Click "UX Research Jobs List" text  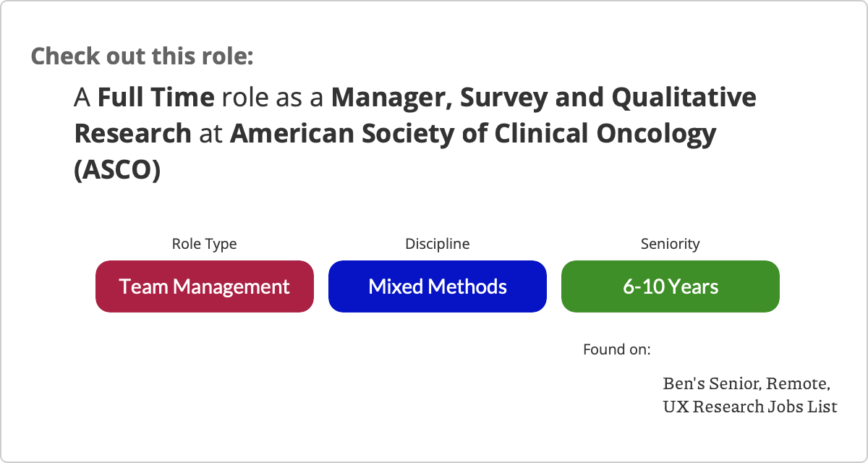[x=749, y=407]
